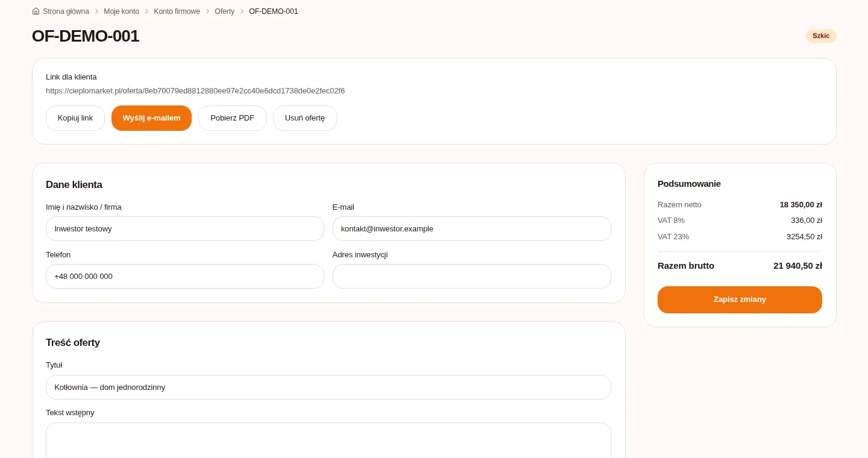Select the Telefon input field

click(x=185, y=277)
